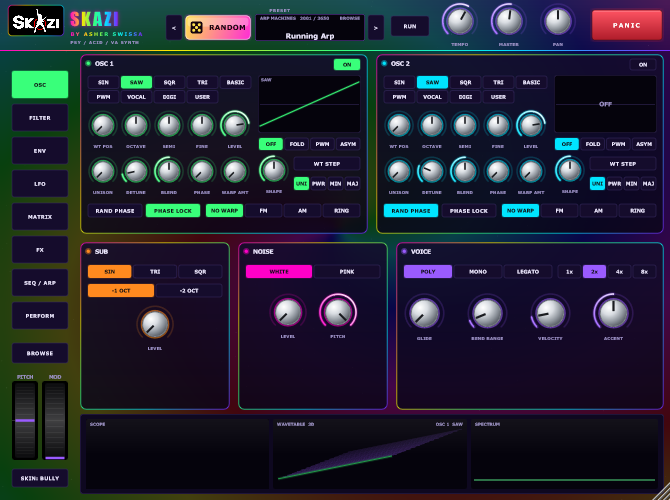The image size is (670, 500).
Task: Toggle OSC 2 ON switch
Action: pos(643,65)
